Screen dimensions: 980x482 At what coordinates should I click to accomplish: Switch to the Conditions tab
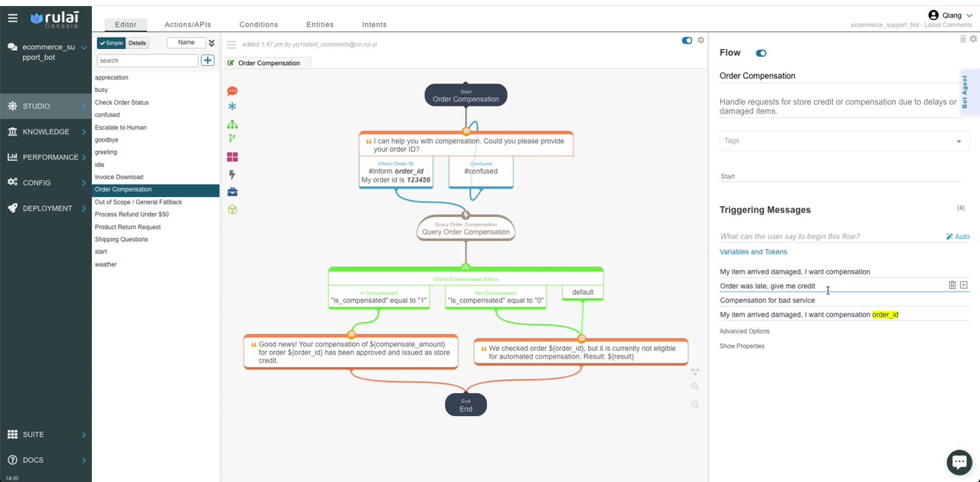click(x=259, y=25)
